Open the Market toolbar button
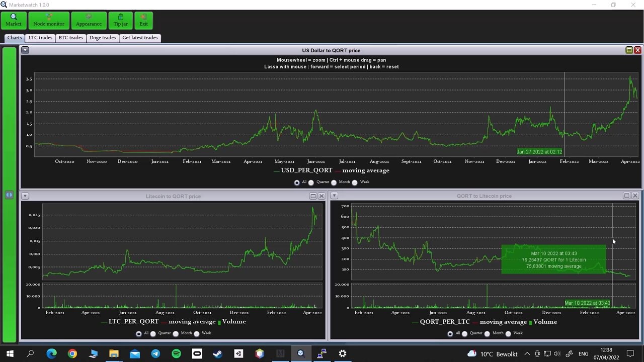Image resolution: width=644 pixels, height=362 pixels. [14, 21]
